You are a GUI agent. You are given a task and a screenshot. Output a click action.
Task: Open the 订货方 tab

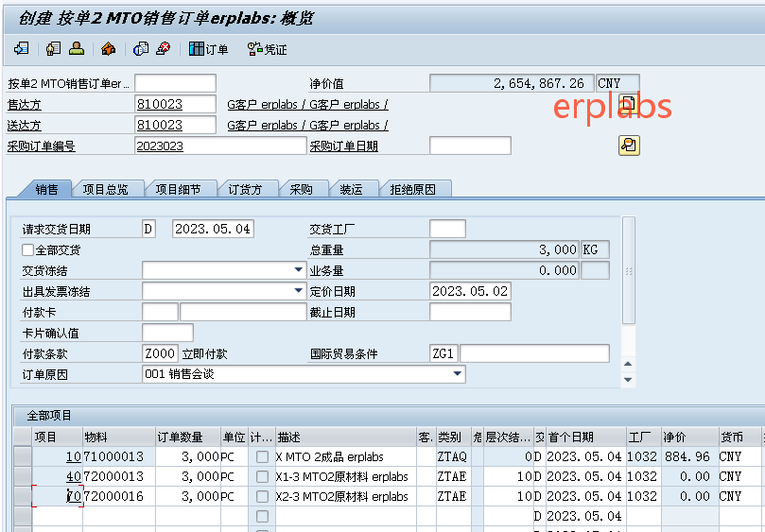coord(246,189)
